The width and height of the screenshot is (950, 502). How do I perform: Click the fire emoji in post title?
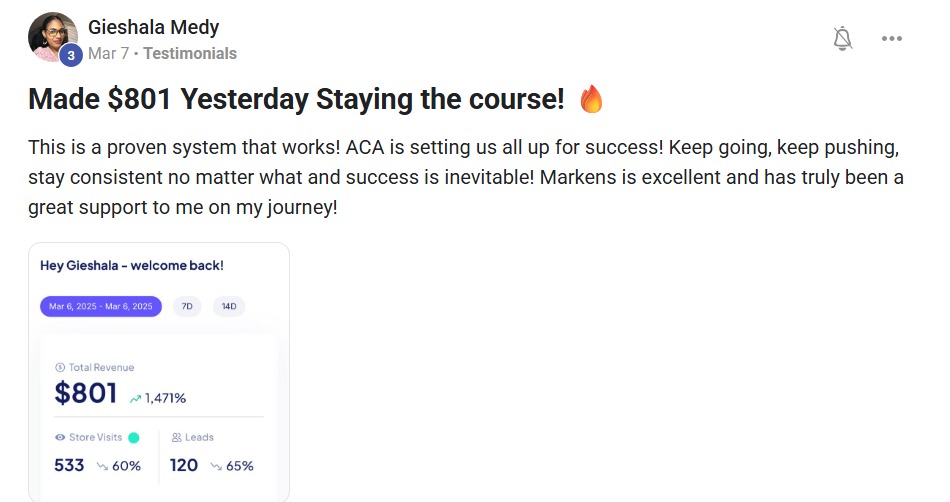(x=592, y=99)
